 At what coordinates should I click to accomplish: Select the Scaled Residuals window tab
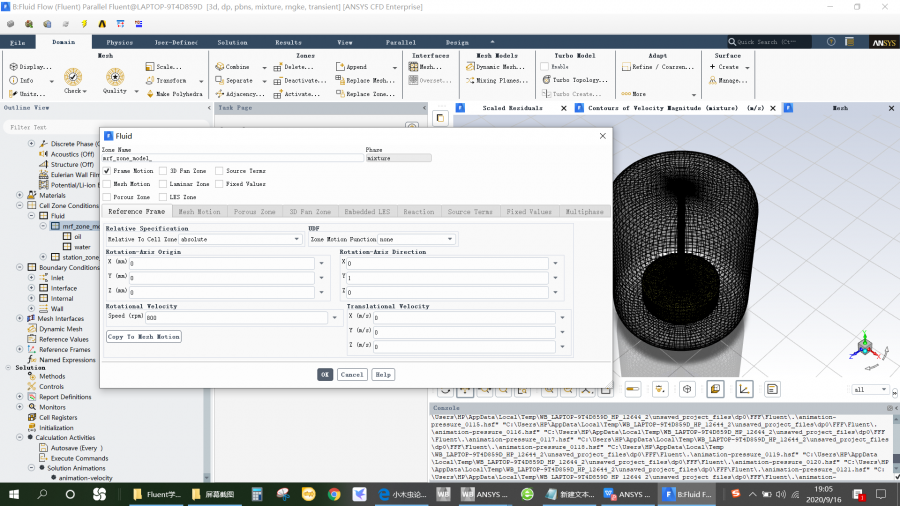pyautogui.click(x=511, y=108)
